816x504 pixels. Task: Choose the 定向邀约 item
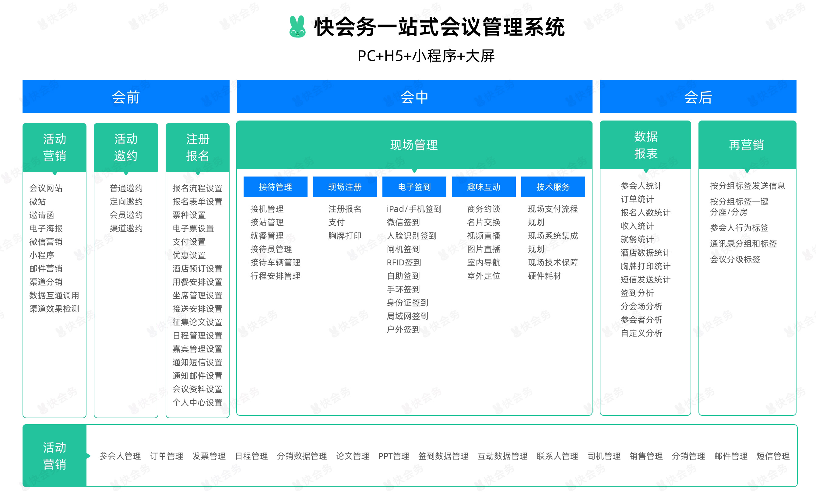(126, 201)
